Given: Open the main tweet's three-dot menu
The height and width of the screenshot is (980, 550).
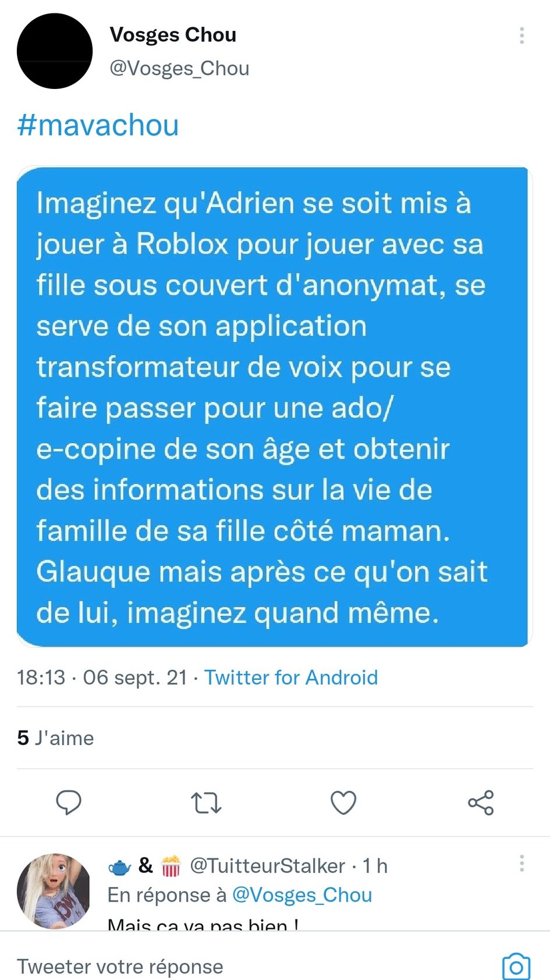Looking at the screenshot, I should pos(521,35).
